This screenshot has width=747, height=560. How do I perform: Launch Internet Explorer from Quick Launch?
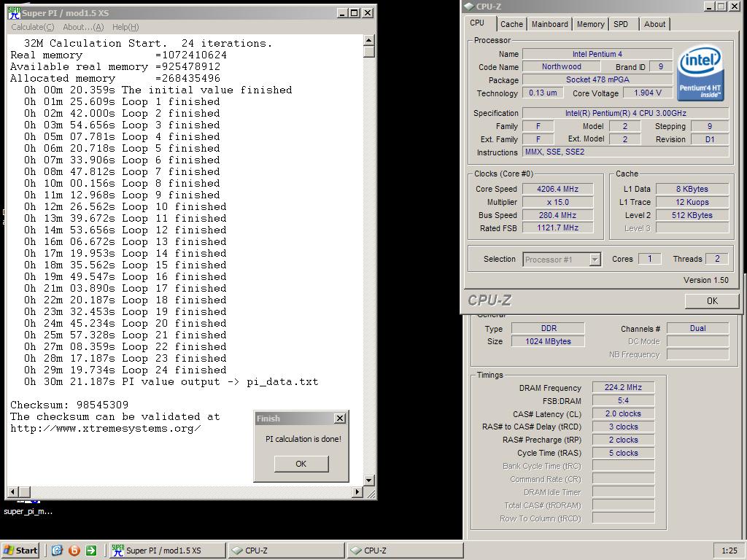pyautogui.click(x=57, y=551)
